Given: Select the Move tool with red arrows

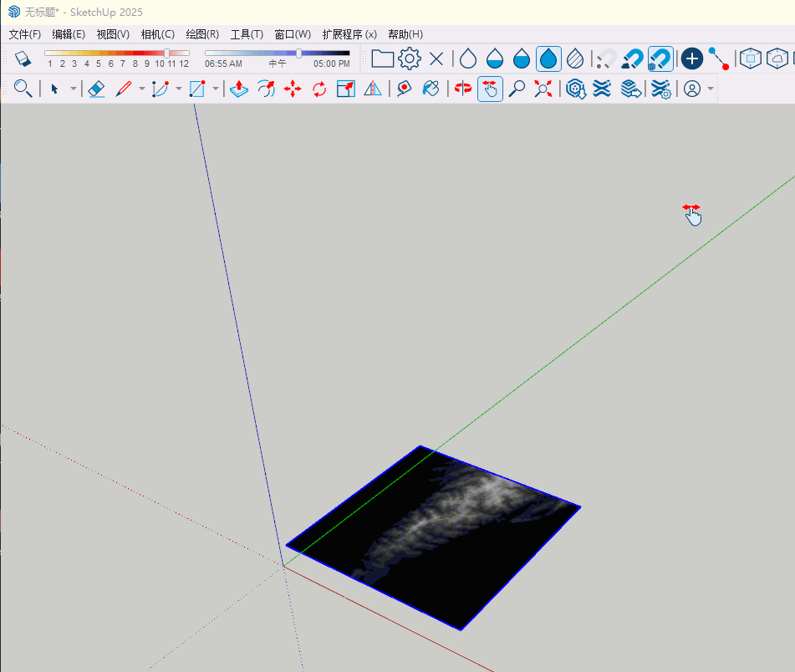Looking at the screenshot, I should coord(293,89).
